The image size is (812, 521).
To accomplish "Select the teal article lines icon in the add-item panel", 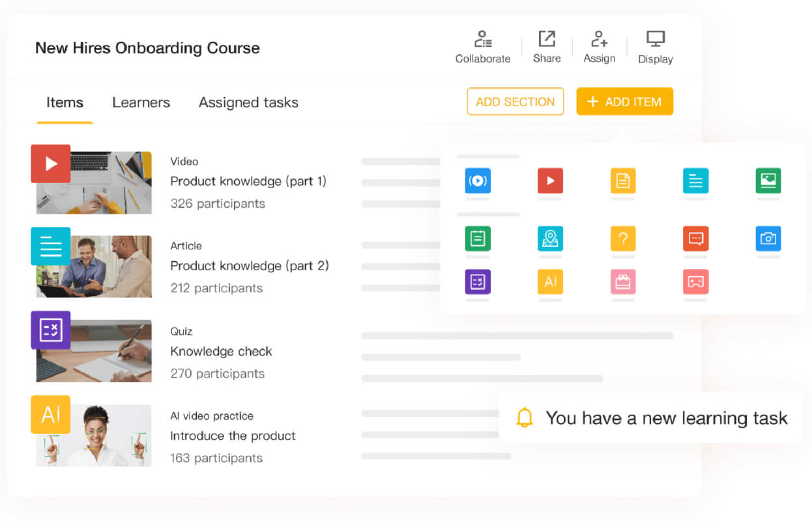I will pos(695,180).
